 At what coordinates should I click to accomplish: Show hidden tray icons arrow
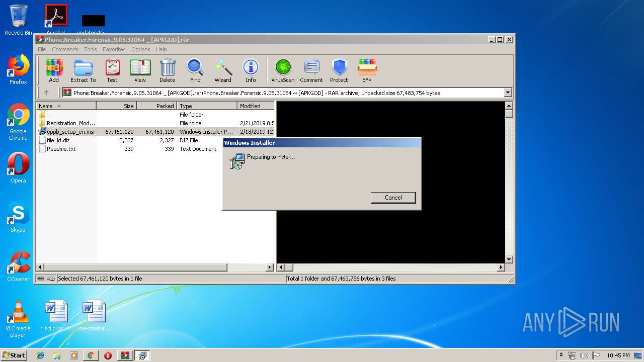[561, 355]
